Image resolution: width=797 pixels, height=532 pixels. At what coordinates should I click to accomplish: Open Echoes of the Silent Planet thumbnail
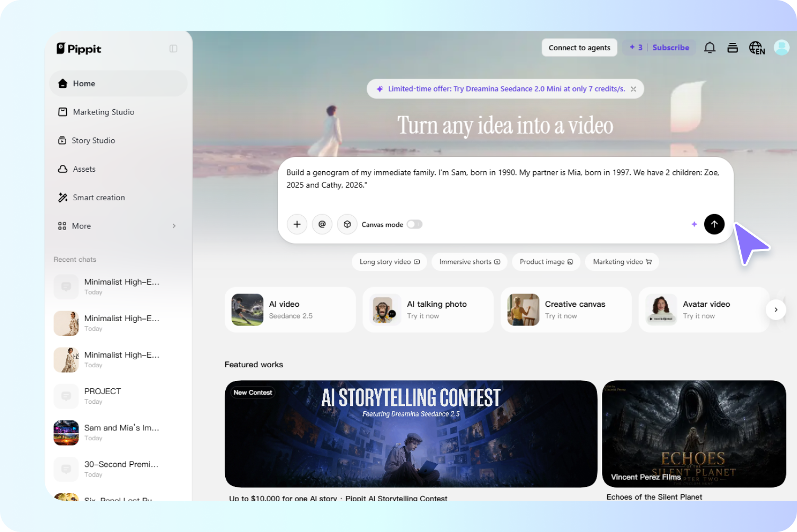point(694,434)
